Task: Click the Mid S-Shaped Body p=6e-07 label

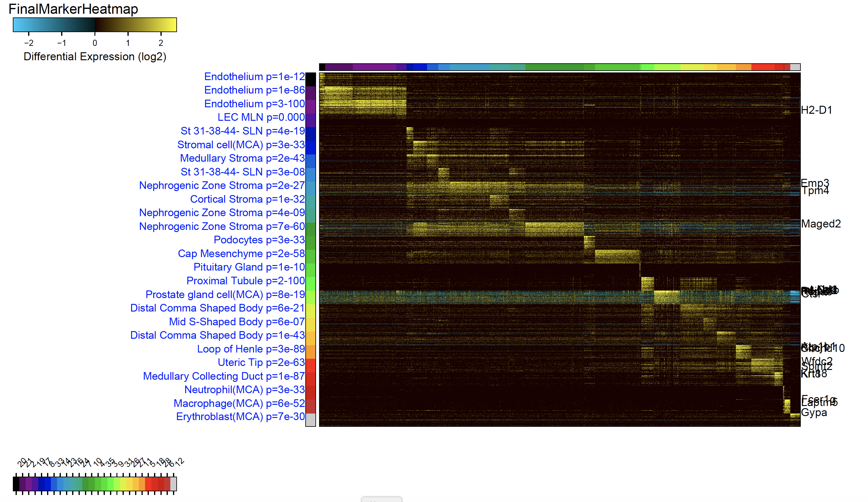Action: [237, 322]
